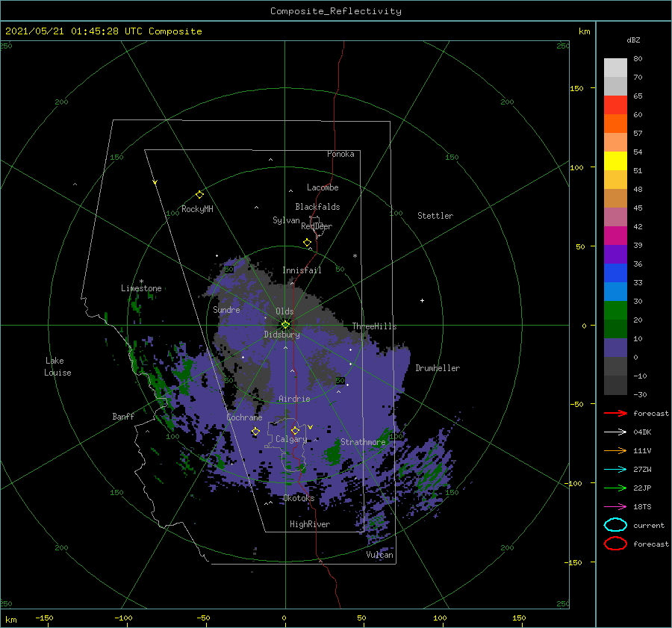Image resolution: width=672 pixels, height=628 pixels.
Task: Click the yellow diamond marker near RedDeer
Action: (x=307, y=243)
